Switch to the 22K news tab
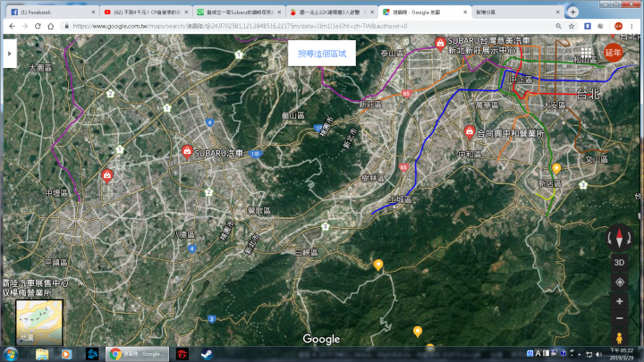Image resolution: width=644 pixels, height=362 pixels. (331, 13)
